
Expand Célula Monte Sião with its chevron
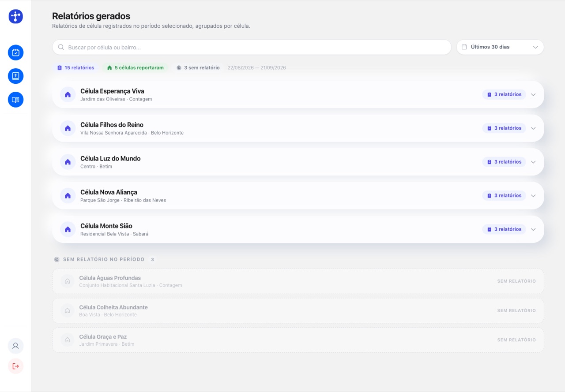click(533, 229)
